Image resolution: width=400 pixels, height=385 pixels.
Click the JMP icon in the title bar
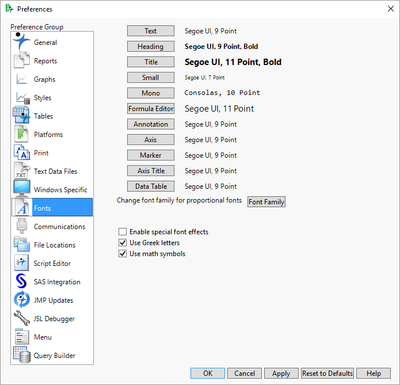click(9, 9)
